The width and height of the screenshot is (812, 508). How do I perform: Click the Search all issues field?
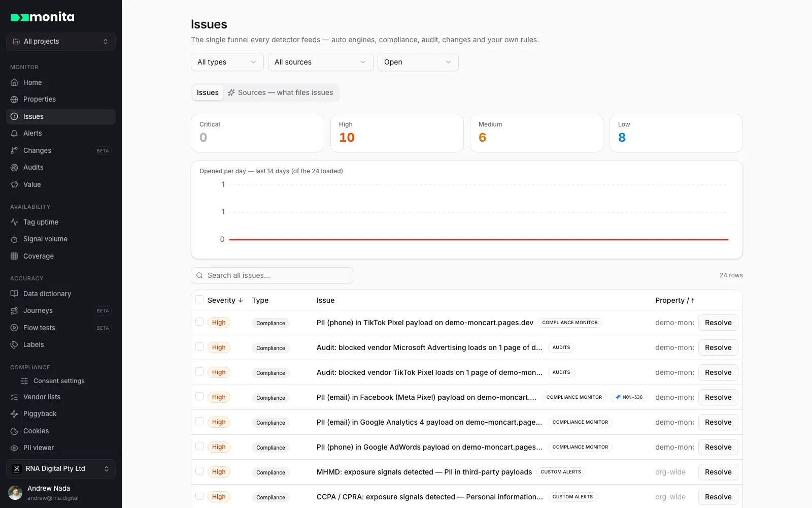point(272,275)
